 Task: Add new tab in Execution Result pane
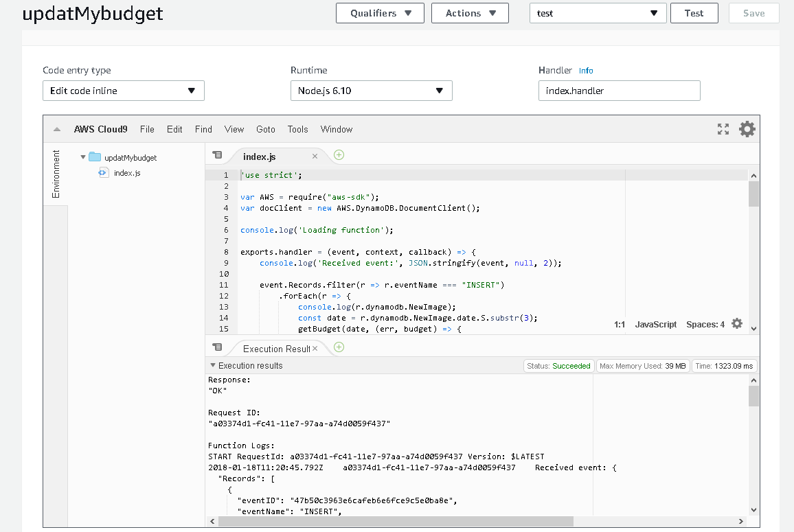(339, 347)
